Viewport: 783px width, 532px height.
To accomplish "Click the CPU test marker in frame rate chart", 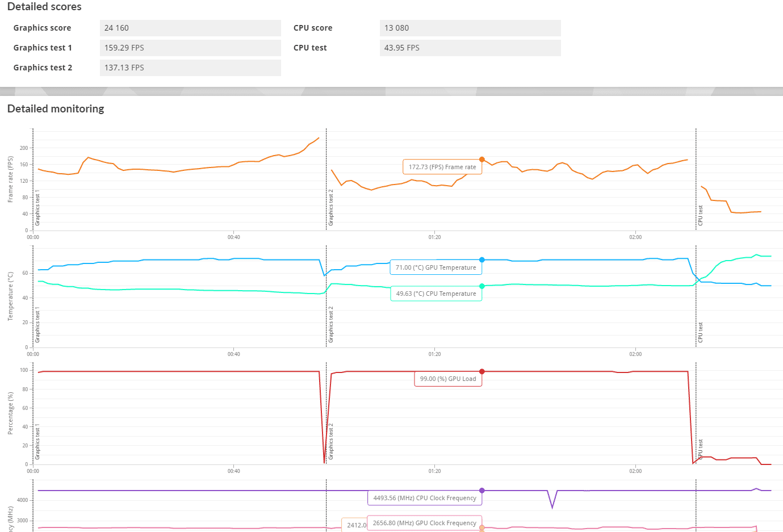I will [701, 216].
